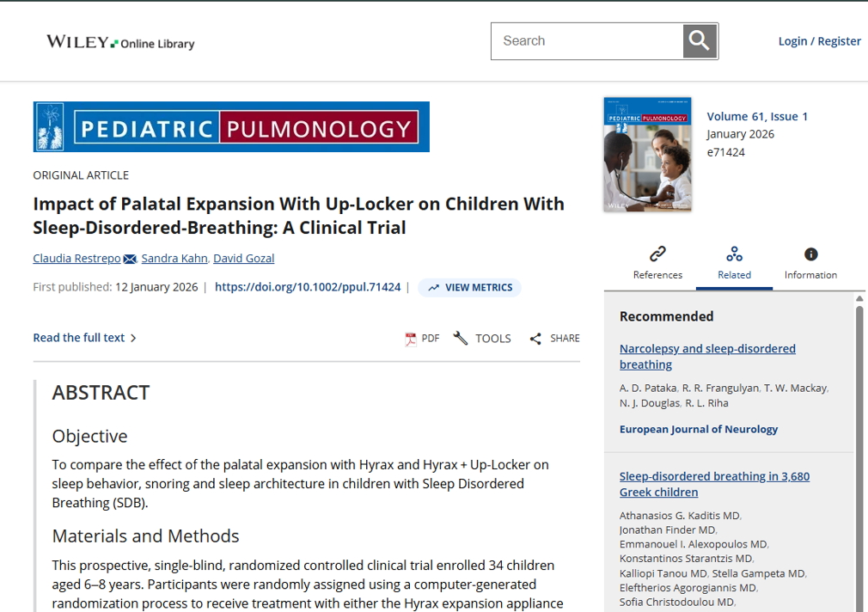Open the article DOI link
The height and width of the screenshot is (612, 868).
coord(308,287)
